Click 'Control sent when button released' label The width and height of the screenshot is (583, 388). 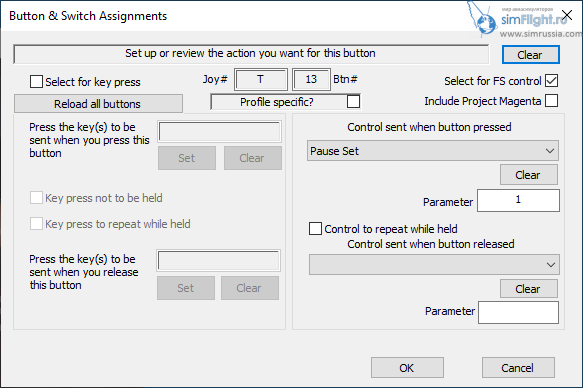pos(431,244)
